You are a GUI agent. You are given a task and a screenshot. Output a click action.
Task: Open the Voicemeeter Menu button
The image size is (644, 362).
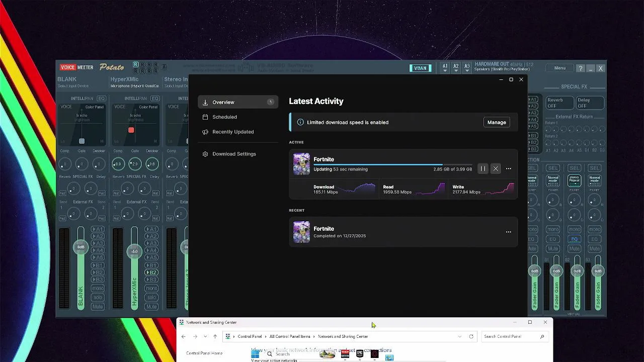click(x=560, y=68)
